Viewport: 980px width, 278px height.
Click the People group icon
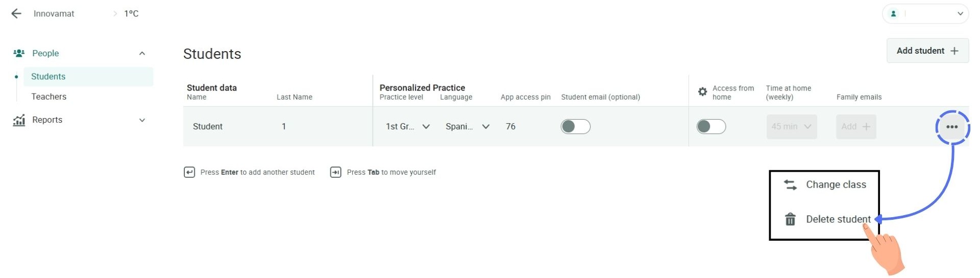19,53
